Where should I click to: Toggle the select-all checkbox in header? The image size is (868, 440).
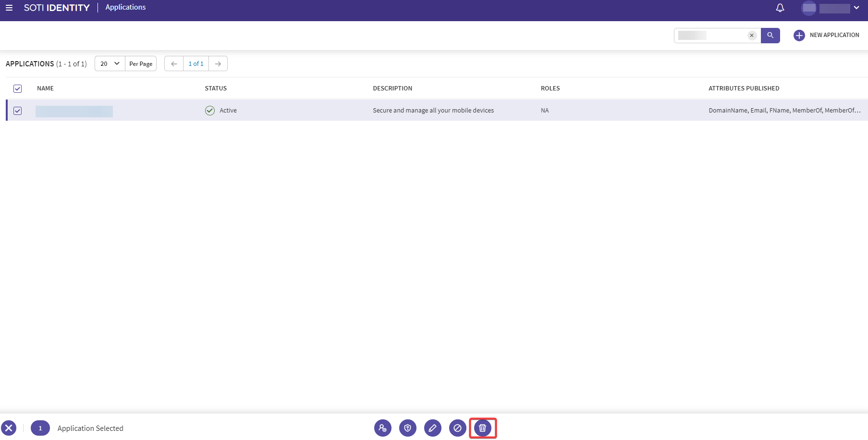(x=18, y=88)
